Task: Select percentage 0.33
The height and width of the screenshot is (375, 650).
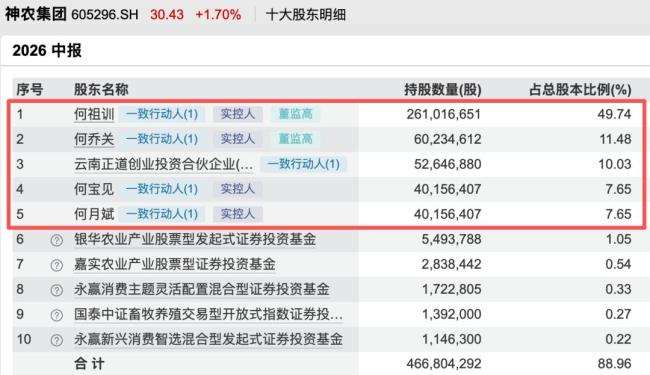Action: coord(618,289)
